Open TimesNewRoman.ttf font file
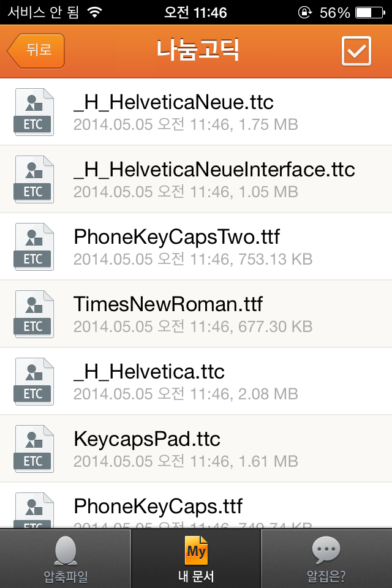Viewport: 392px width, 588px height. point(168,304)
